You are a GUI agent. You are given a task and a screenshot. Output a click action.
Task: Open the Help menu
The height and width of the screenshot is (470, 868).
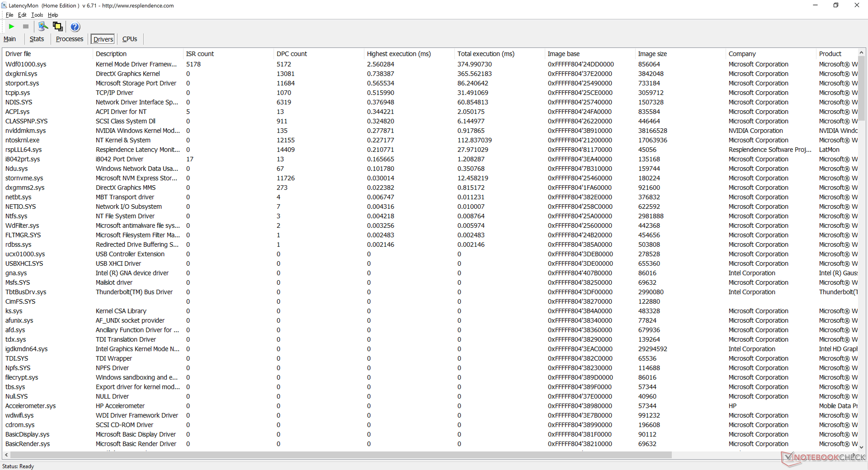coord(53,15)
